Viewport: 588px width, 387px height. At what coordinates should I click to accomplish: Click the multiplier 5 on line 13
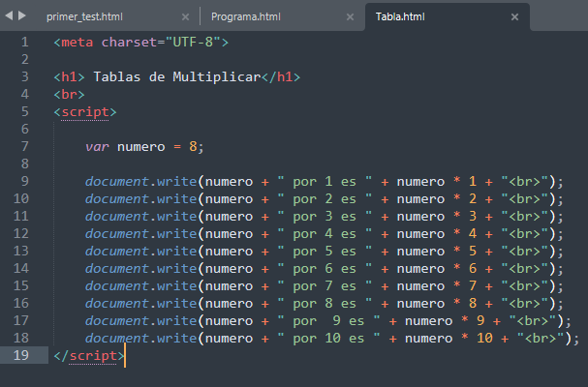(473, 251)
